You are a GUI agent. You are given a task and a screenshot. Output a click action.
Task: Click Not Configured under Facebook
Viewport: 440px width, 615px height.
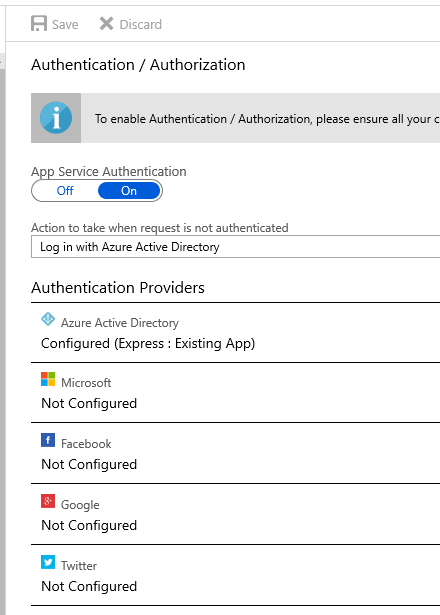pyautogui.click(x=89, y=464)
